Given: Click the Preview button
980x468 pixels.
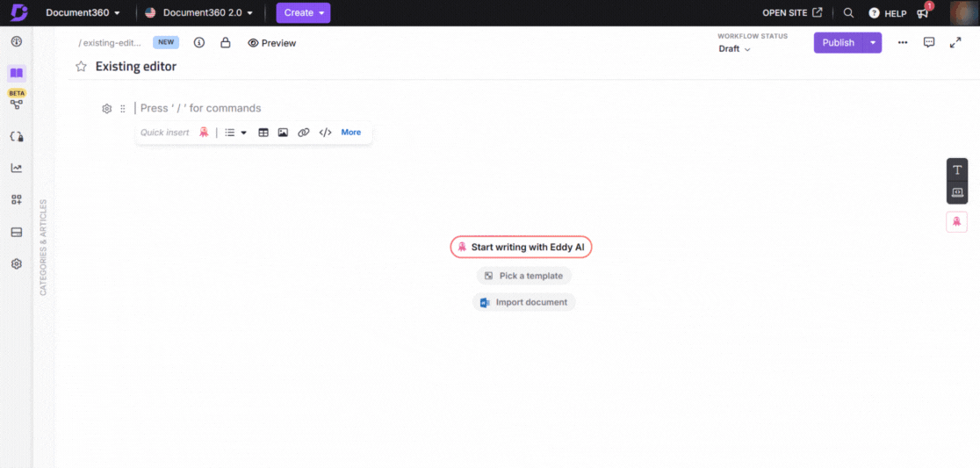Looking at the screenshot, I should (272, 43).
